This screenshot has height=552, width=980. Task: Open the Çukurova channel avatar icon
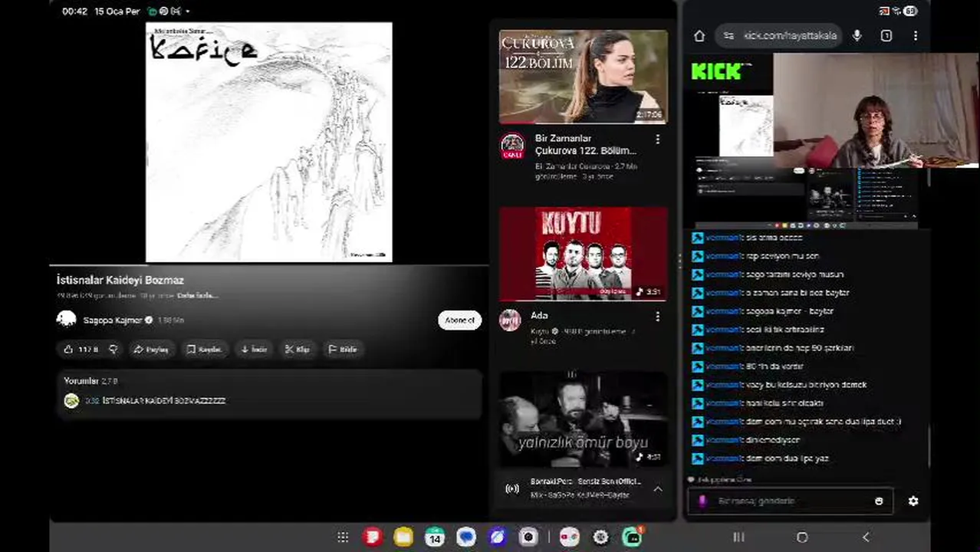point(511,146)
